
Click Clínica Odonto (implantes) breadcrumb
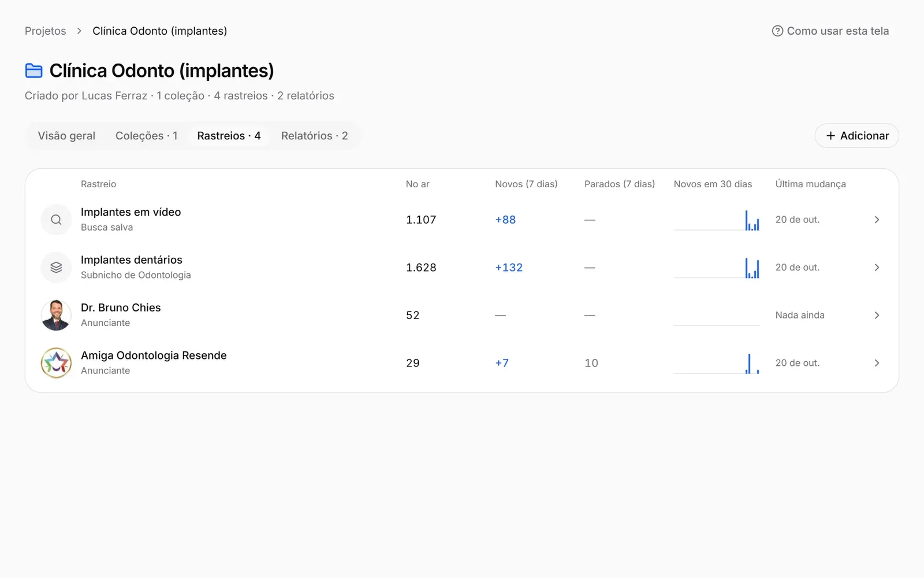160,31
